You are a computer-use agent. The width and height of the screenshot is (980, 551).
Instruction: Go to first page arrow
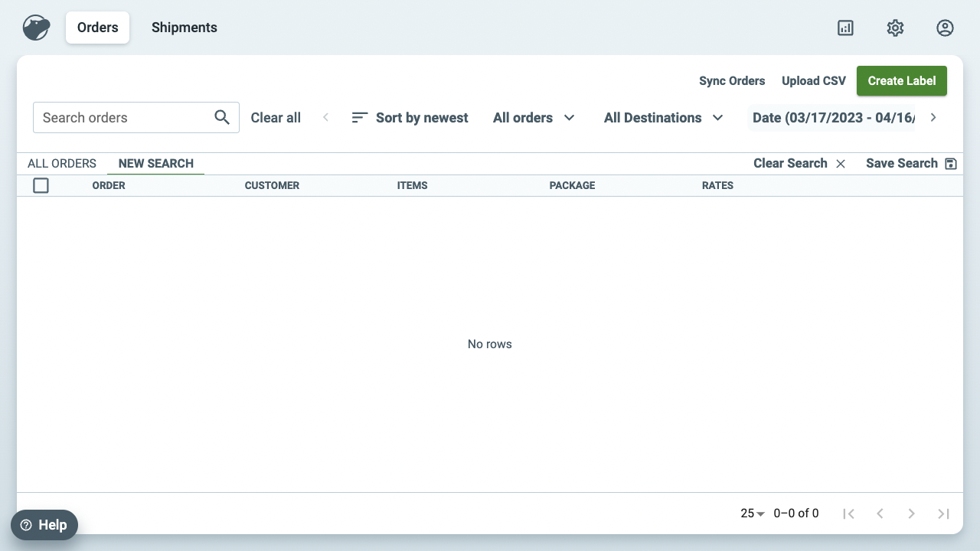pos(848,514)
